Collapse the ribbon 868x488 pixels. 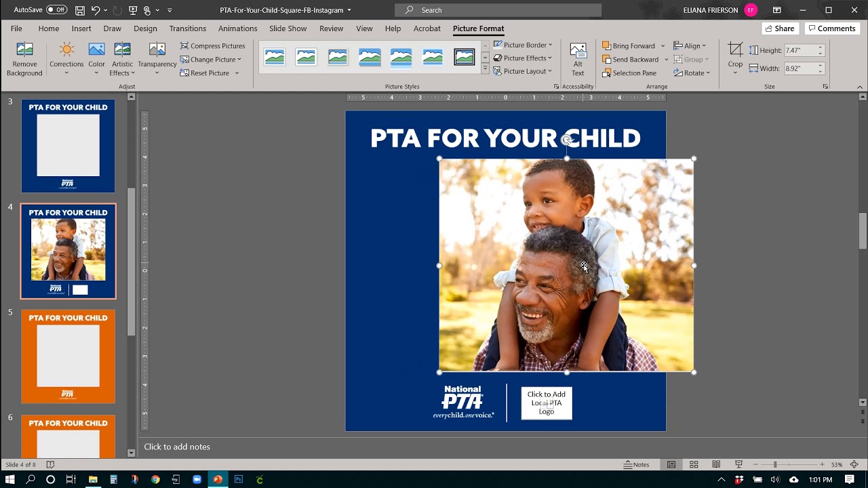[x=860, y=87]
